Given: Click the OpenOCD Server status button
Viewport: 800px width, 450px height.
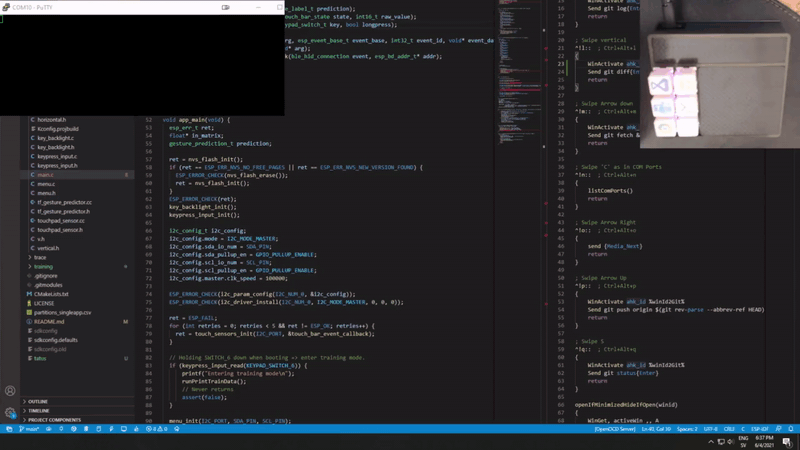Looking at the screenshot, I should [x=615, y=429].
